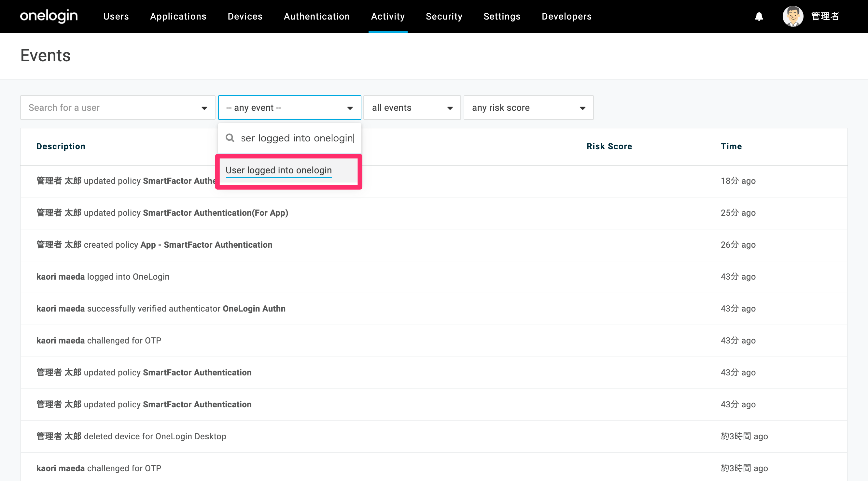Open 'deleted device for OneLogin Desktop' event

[434, 436]
